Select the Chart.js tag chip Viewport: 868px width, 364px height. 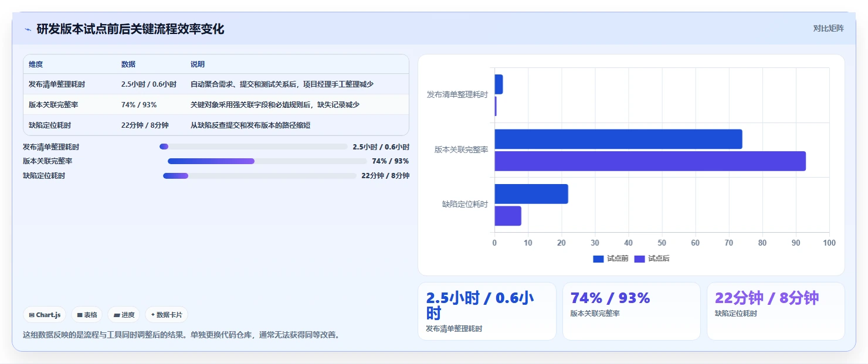45,315
